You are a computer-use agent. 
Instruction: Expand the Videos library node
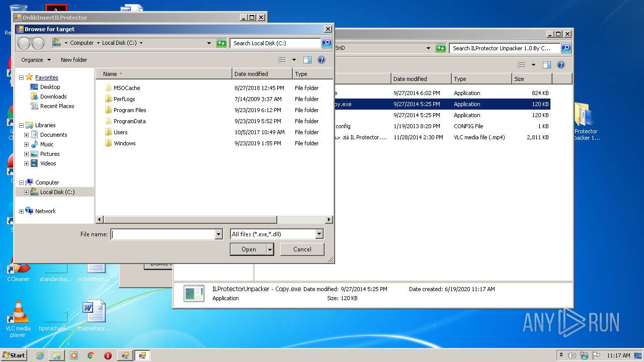pos(27,163)
